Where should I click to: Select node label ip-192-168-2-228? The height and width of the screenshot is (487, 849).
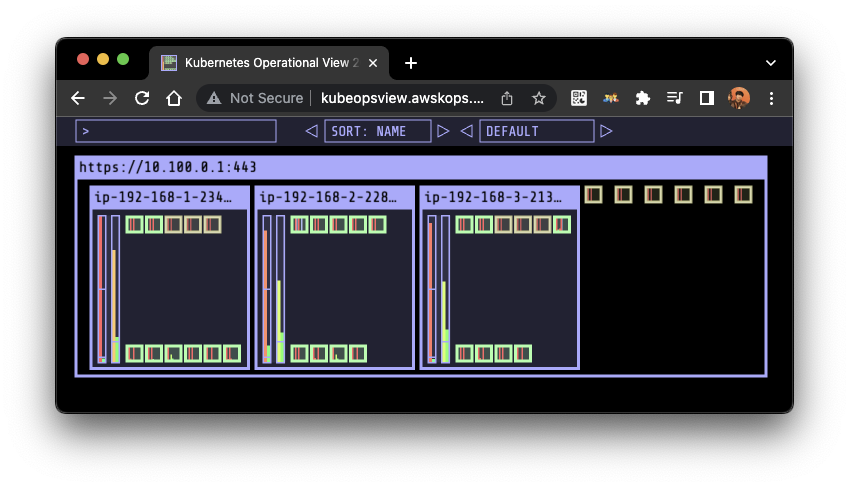328,197
